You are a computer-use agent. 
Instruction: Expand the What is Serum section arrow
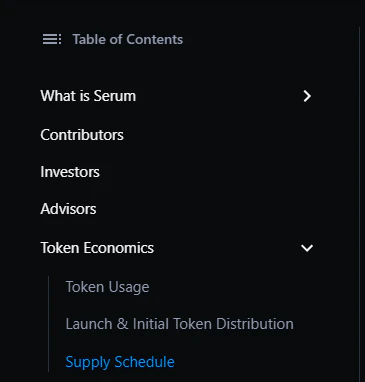pos(307,96)
